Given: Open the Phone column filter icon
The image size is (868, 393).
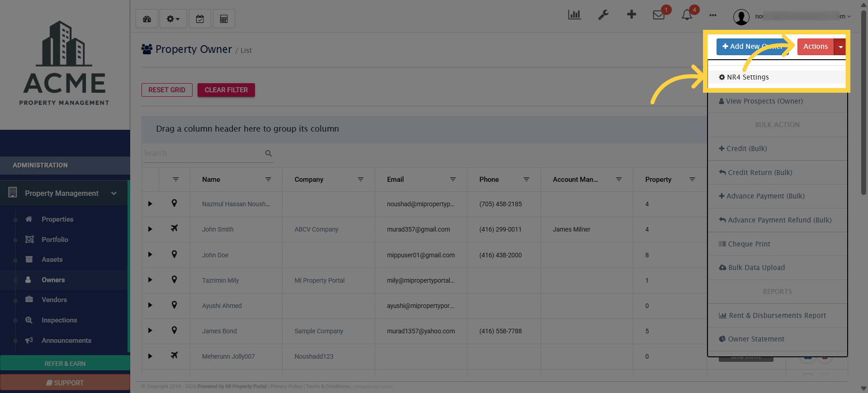Looking at the screenshot, I should coord(526,180).
